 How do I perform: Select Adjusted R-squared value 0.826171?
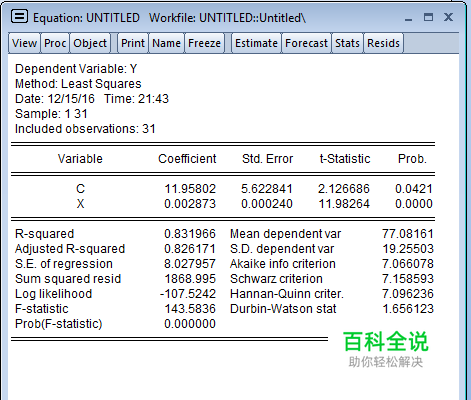pyautogui.click(x=190, y=249)
